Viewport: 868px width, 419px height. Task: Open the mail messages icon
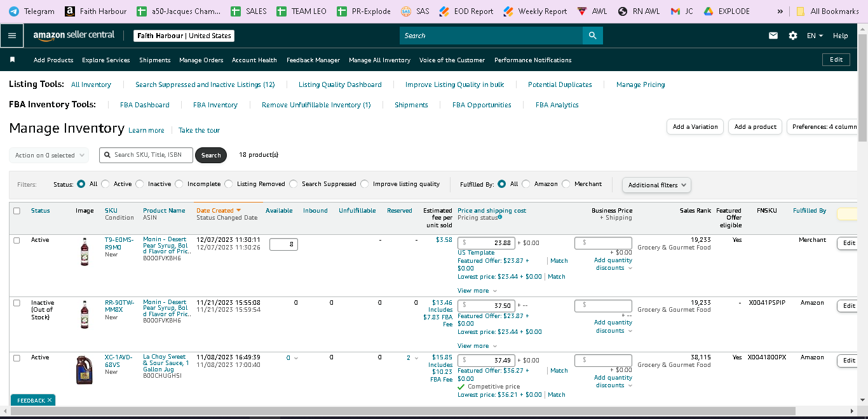[x=773, y=36]
